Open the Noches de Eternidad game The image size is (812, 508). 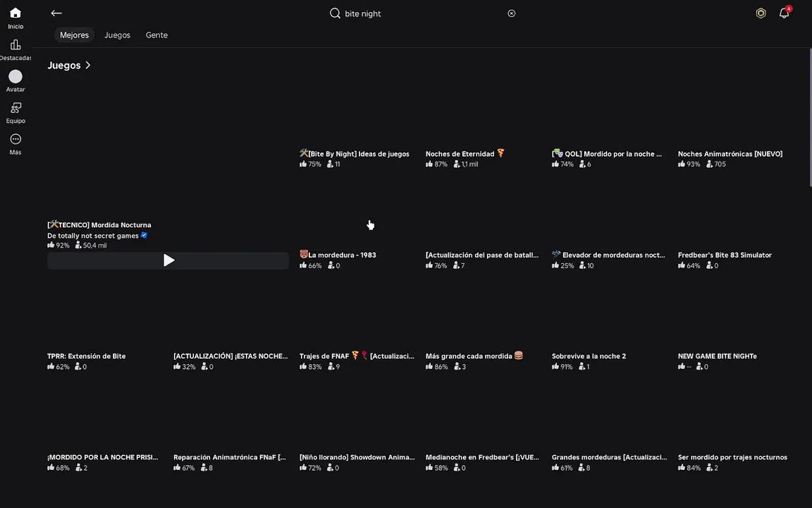click(465, 153)
